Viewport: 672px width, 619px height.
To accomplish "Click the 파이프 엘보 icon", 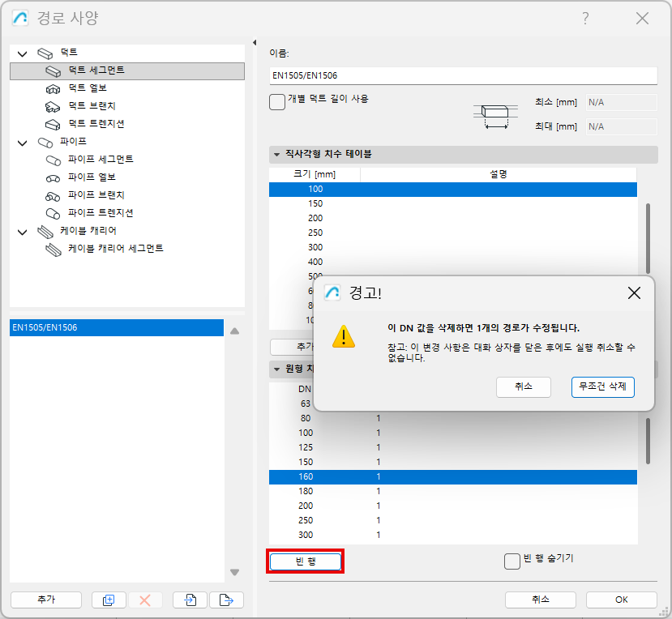I will (53, 178).
